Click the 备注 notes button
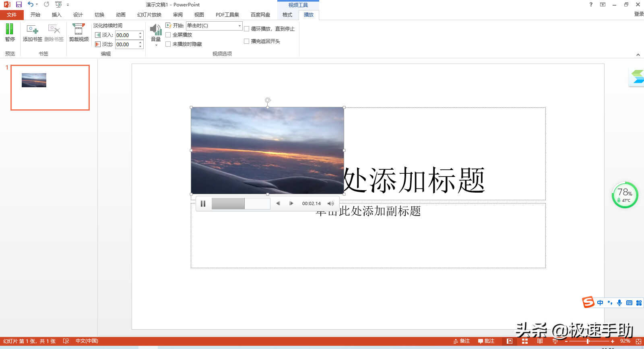The image size is (644, 349). 461,341
